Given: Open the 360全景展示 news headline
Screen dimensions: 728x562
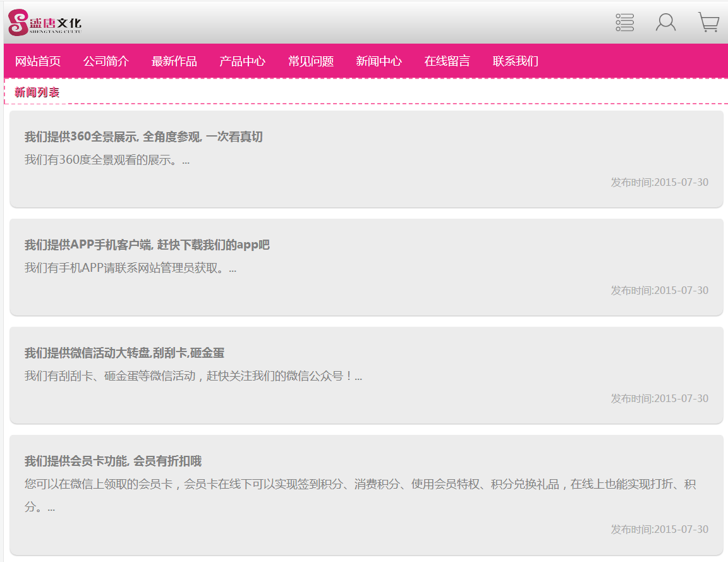Looking at the screenshot, I should [143, 137].
